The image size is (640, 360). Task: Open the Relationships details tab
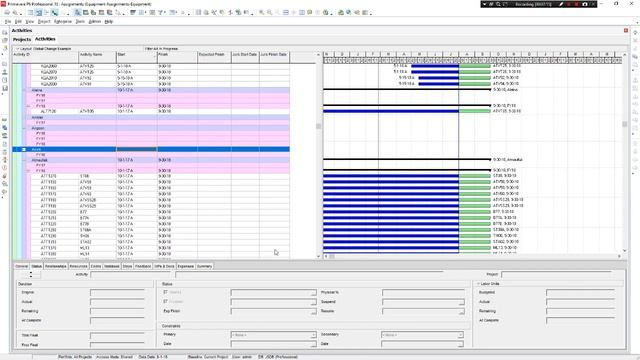[x=56, y=266]
